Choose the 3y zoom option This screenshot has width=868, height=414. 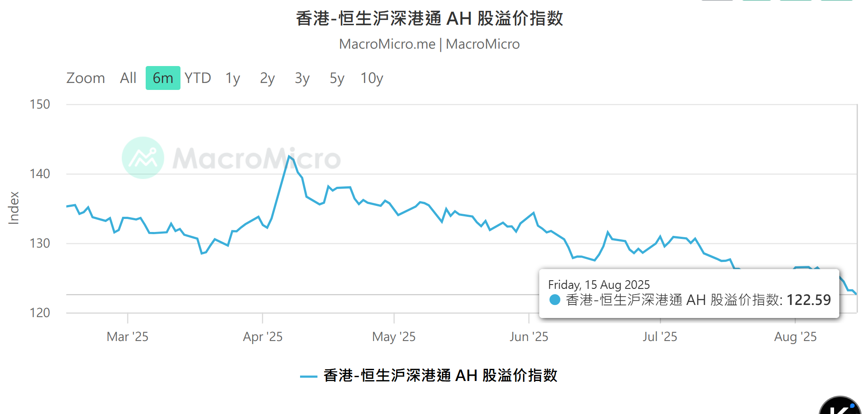point(302,78)
